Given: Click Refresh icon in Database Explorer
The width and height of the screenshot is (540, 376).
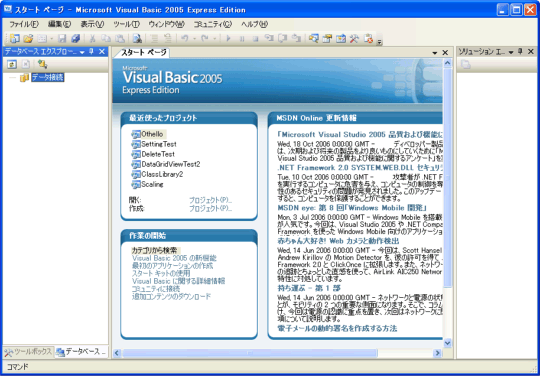Looking at the screenshot, I should click(x=12, y=64).
